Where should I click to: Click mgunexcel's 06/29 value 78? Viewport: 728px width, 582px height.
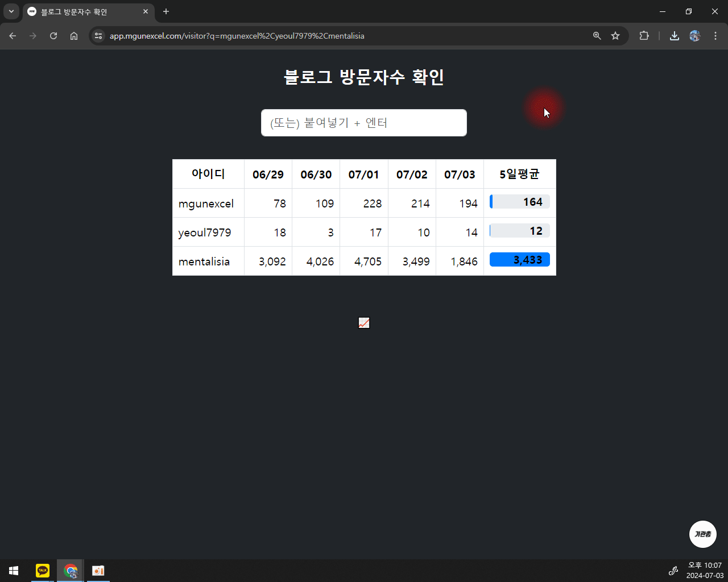(x=280, y=203)
